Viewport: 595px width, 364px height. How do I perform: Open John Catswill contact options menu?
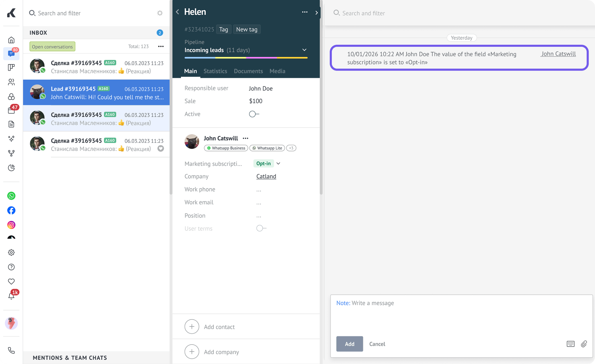pyautogui.click(x=245, y=138)
